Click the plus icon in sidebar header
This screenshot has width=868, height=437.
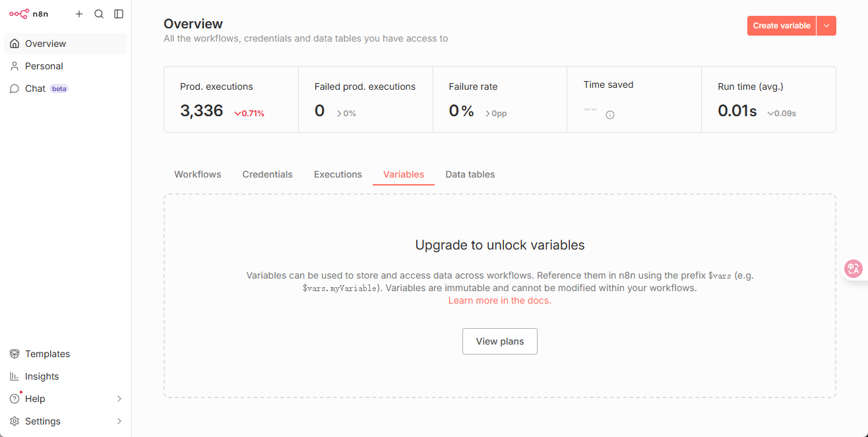[x=79, y=14]
